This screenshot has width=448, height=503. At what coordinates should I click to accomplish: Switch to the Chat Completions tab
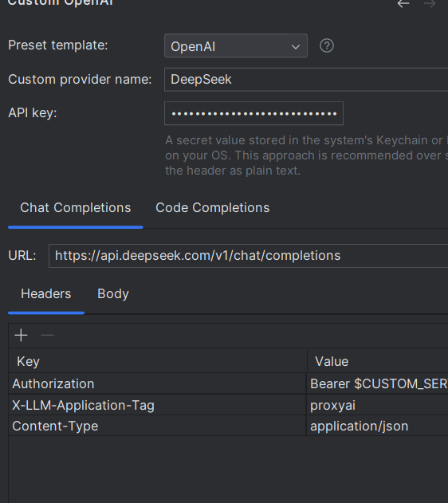point(76,208)
